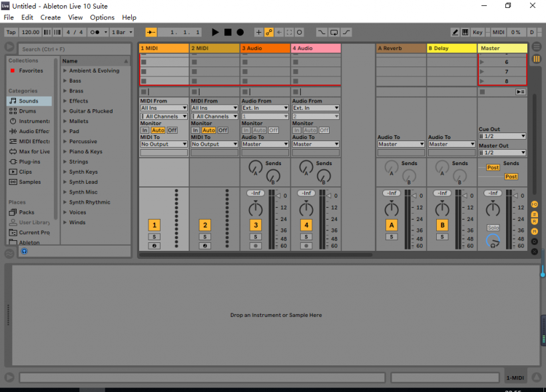Click the browser preview headphone icon
Image resolution: width=546 pixels, height=392 pixels.
tap(24, 251)
